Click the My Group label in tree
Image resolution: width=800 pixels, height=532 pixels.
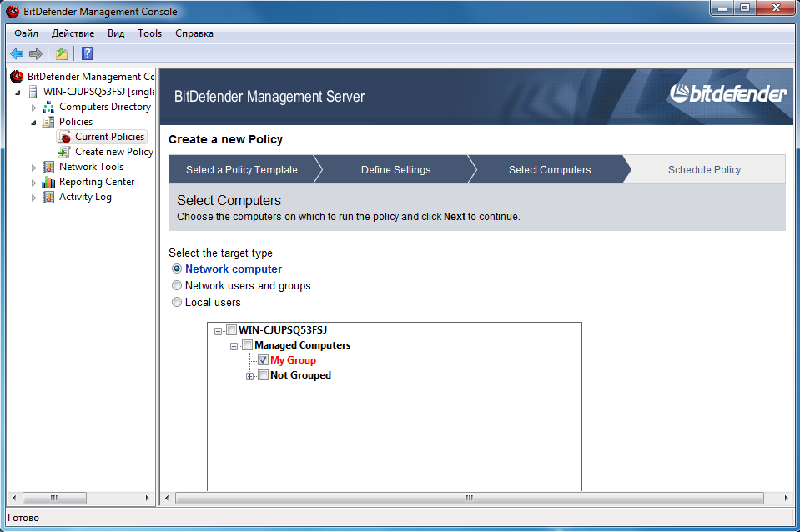coord(294,360)
